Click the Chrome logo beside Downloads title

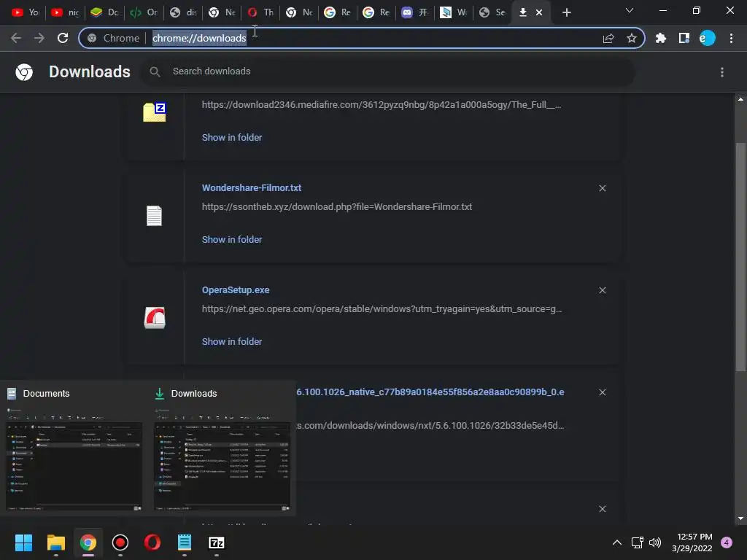(24, 72)
